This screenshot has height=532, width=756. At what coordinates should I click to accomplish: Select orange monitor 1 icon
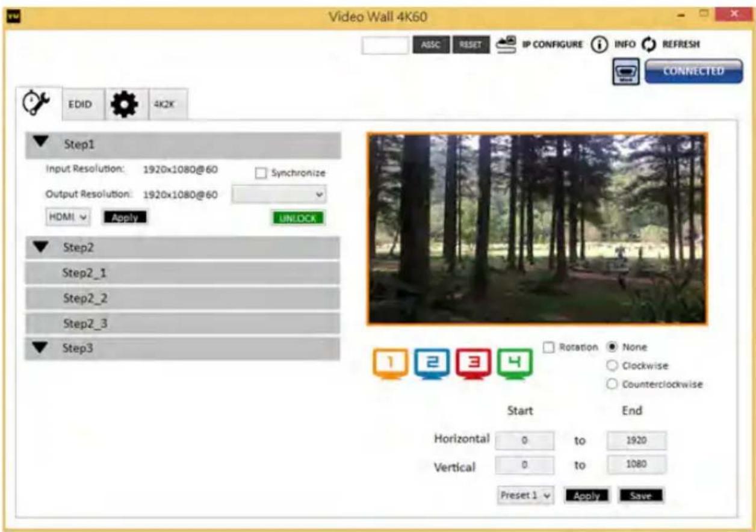(x=391, y=365)
